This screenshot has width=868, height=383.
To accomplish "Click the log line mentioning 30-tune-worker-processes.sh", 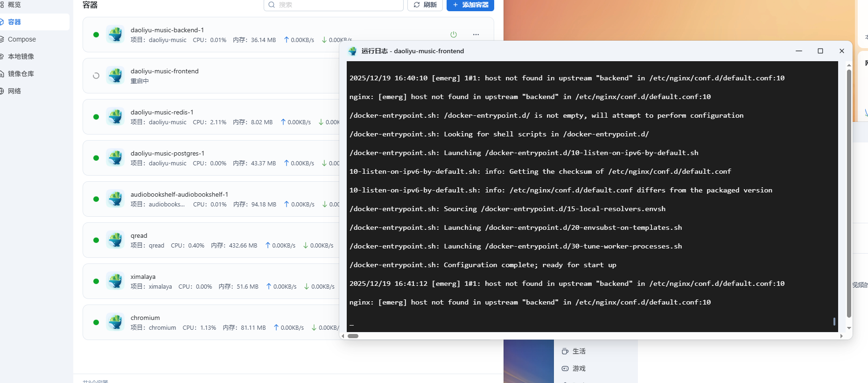I will pos(516,246).
